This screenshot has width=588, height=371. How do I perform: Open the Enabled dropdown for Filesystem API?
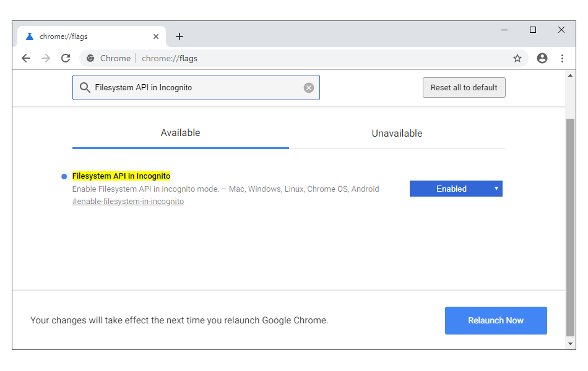[x=456, y=189]
